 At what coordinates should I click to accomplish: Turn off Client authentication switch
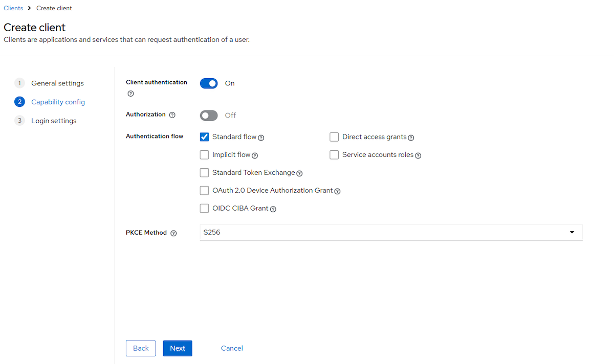click(x=209, y=83)
